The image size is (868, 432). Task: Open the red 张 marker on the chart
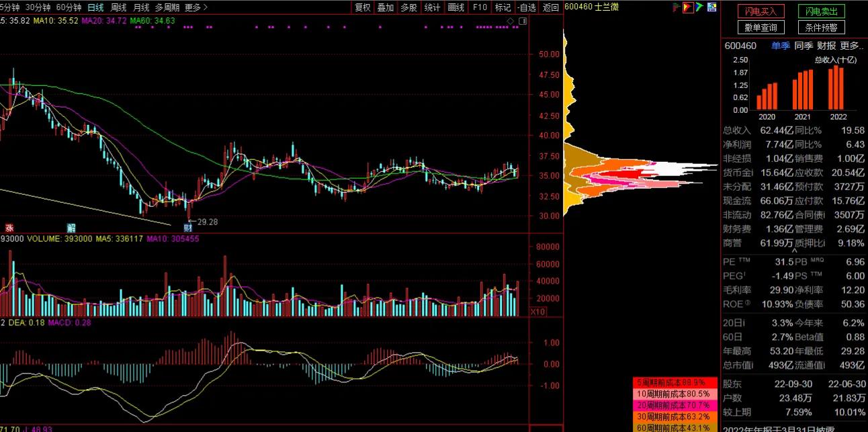pyautogui.click(x=9, y=228)
